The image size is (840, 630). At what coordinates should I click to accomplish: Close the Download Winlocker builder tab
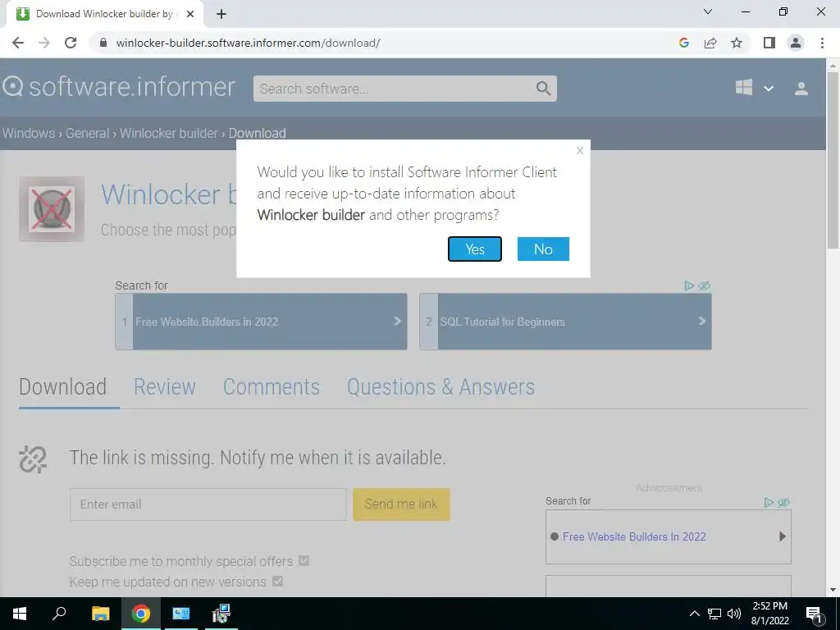click(190, 14)
